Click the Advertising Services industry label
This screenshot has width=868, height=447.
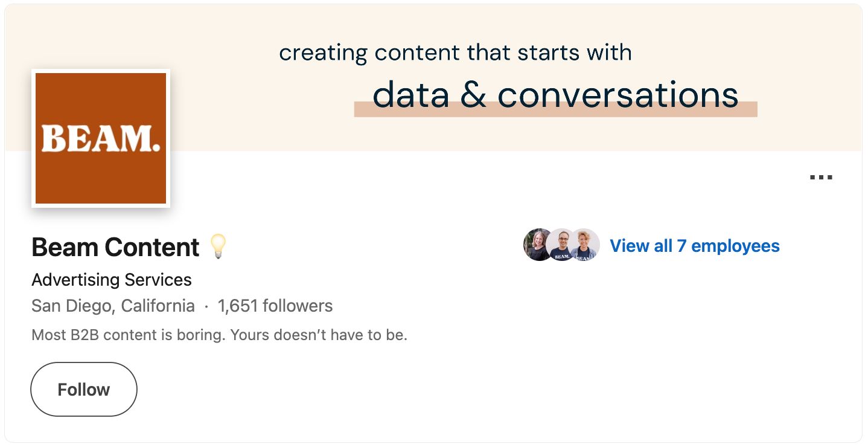pos(112,280)
